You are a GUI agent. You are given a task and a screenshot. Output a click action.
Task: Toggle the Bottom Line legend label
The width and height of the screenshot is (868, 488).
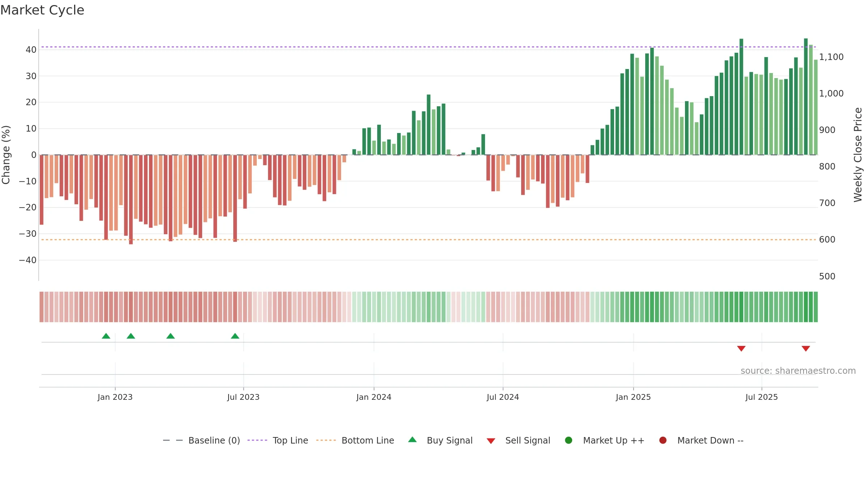(x=368, y=440)
